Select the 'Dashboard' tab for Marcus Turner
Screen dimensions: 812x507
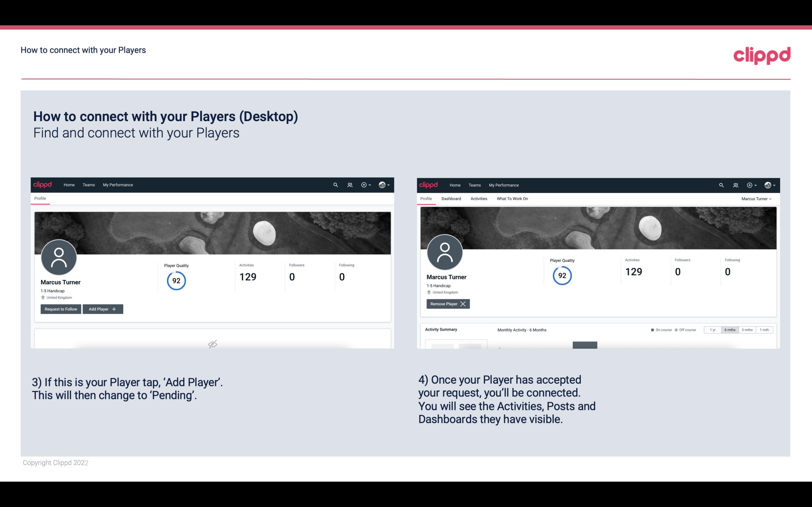pyautogui.click(x=452, y=199)
